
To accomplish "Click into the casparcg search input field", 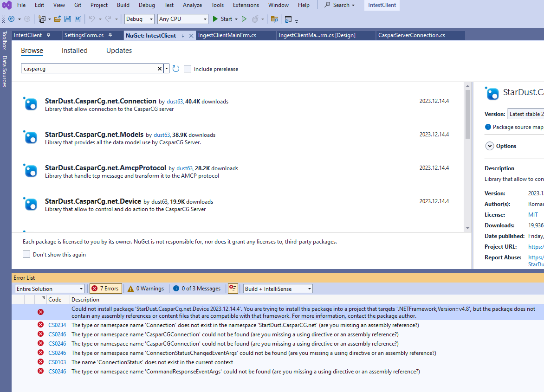I will [x=89, y=69].
